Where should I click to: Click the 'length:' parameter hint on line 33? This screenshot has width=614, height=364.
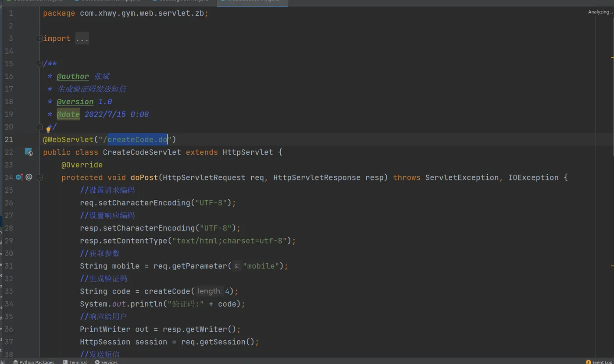pos(210,291)
